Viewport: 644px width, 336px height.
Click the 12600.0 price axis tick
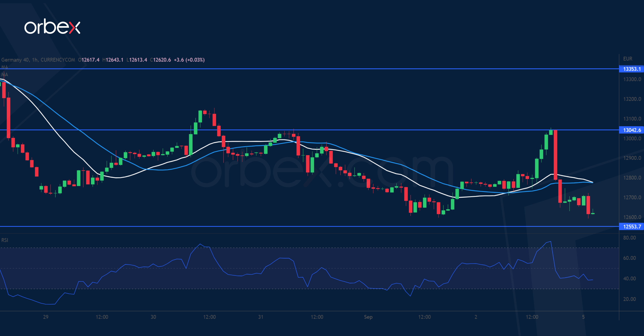(x=632, y=217)
